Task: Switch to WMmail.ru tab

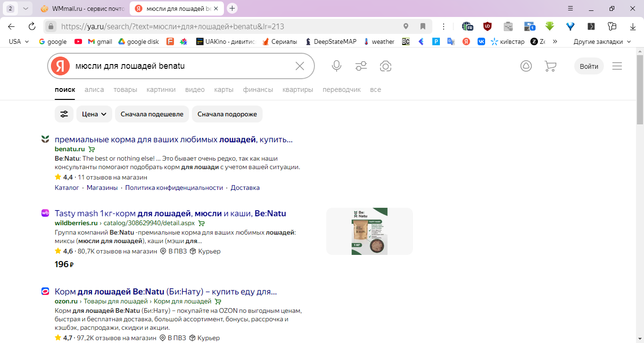Action: tap(83, 8)
